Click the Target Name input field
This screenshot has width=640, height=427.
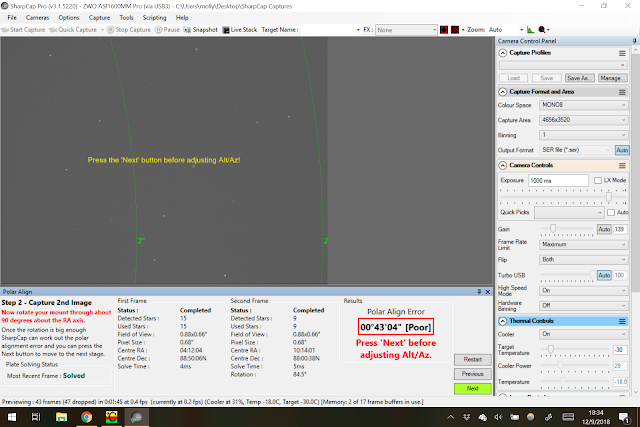tap(331, 30)
